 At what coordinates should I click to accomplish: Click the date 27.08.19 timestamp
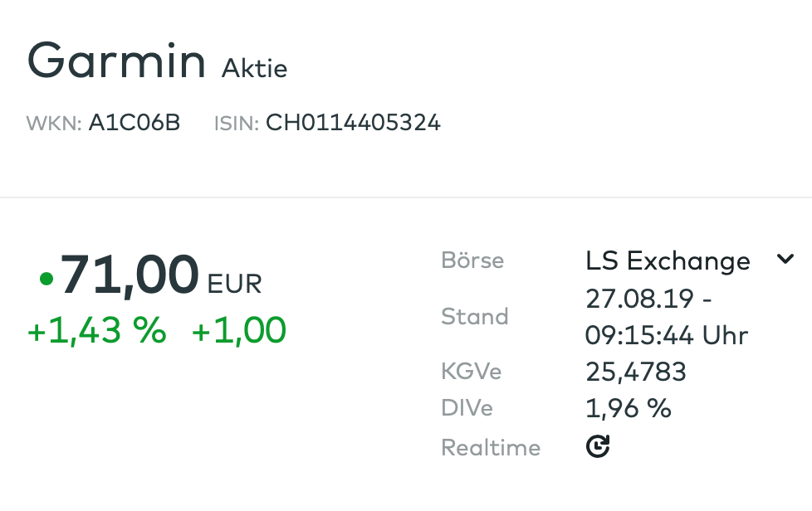tap(648, 298)
